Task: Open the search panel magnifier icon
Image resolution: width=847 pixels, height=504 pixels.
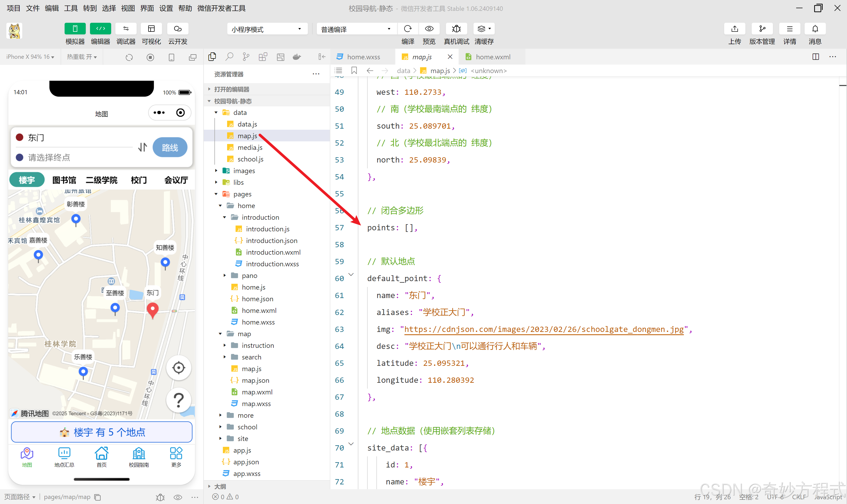Action: point(229,57)
